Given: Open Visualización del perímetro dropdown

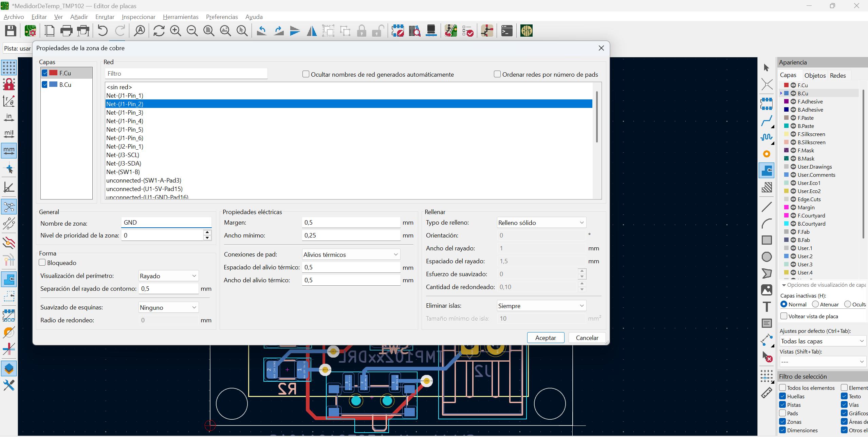Looking at the screenshot, I should pos(168,276).
